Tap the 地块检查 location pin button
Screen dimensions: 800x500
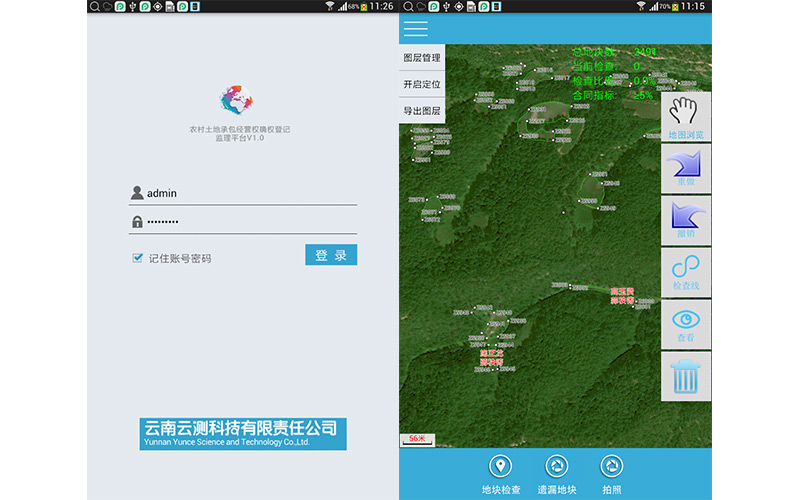pyautogui.click(x=501, y=475)
